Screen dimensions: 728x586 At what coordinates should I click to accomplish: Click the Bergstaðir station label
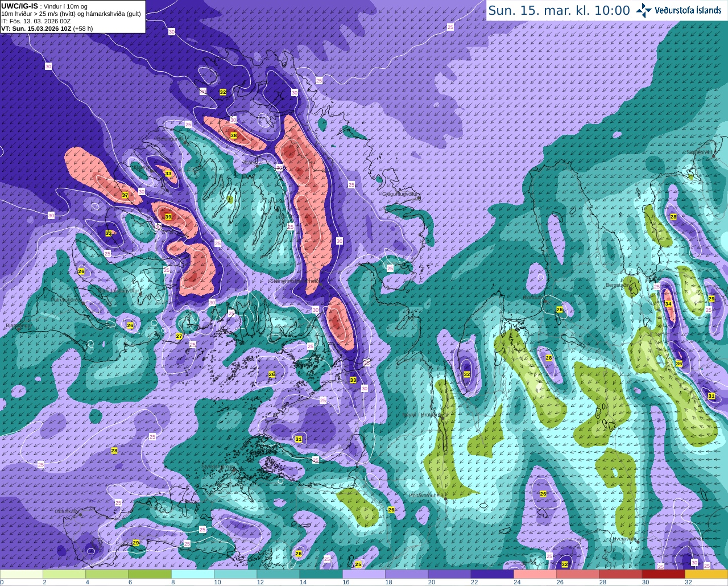tap(618, 285)
